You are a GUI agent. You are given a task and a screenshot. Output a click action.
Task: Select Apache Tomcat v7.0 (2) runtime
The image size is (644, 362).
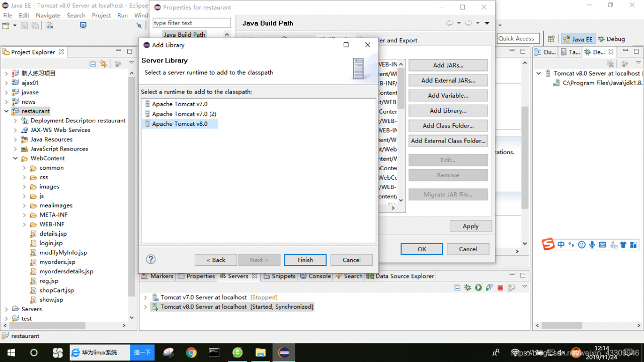tap(184, 114)
